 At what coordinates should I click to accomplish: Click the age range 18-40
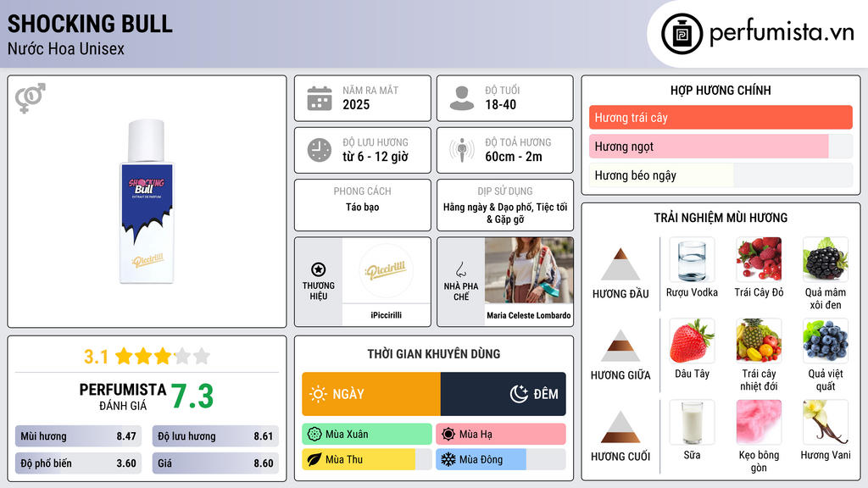pyautogui.click(x=500, y=104)
